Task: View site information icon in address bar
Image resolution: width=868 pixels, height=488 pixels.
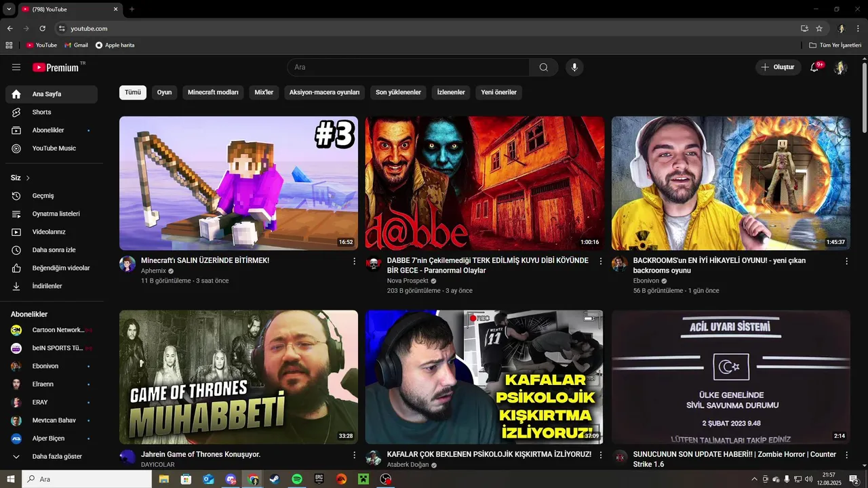Action: tap(62, 28)
